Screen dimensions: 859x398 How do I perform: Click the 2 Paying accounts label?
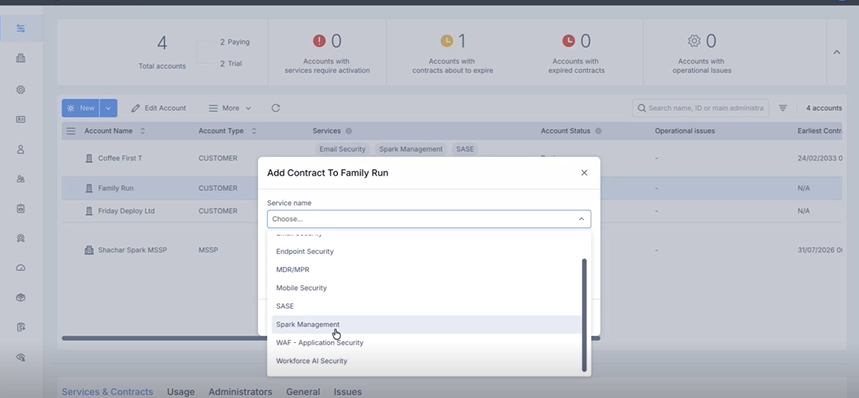(x=234, y=42)
